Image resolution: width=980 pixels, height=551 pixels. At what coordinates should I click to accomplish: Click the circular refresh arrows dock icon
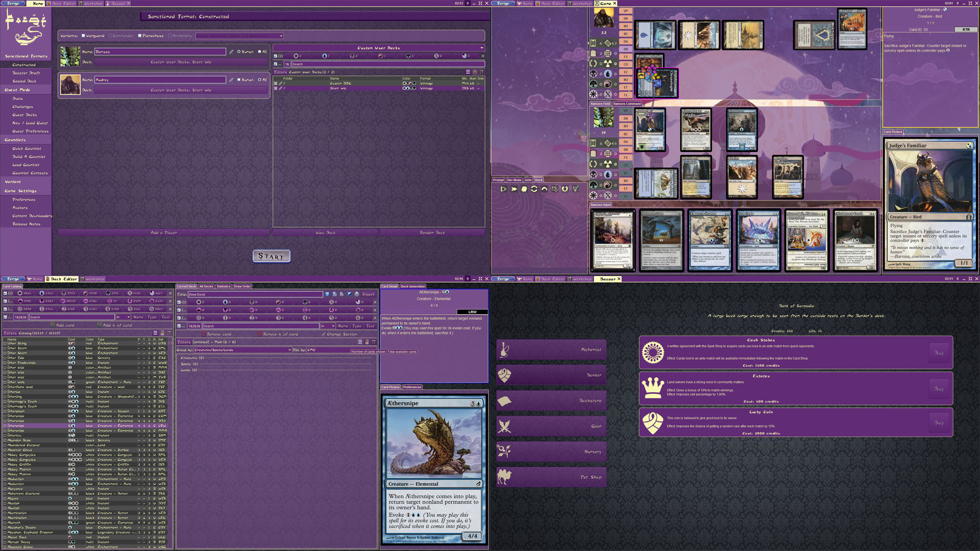[534, 189]
